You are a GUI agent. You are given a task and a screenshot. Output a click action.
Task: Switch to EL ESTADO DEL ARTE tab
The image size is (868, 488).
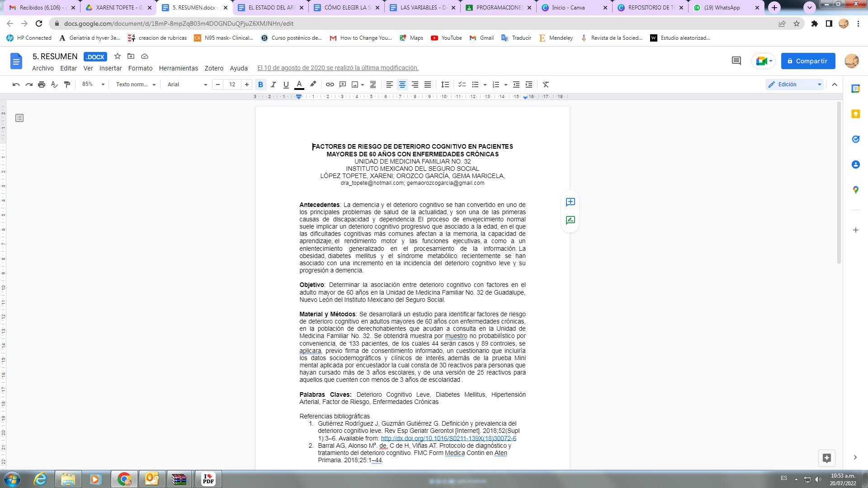coord(272,8)
